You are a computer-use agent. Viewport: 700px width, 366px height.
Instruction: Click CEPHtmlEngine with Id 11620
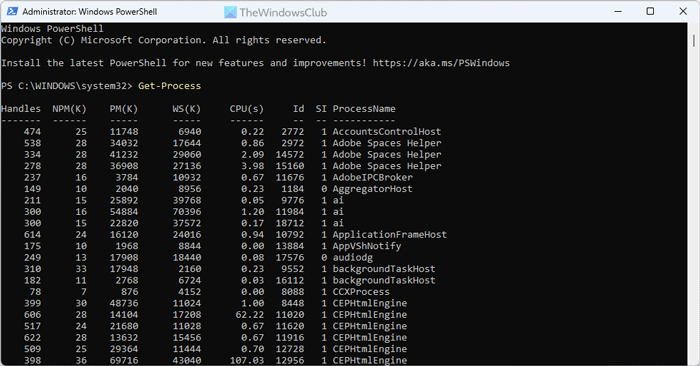point(370,326)
